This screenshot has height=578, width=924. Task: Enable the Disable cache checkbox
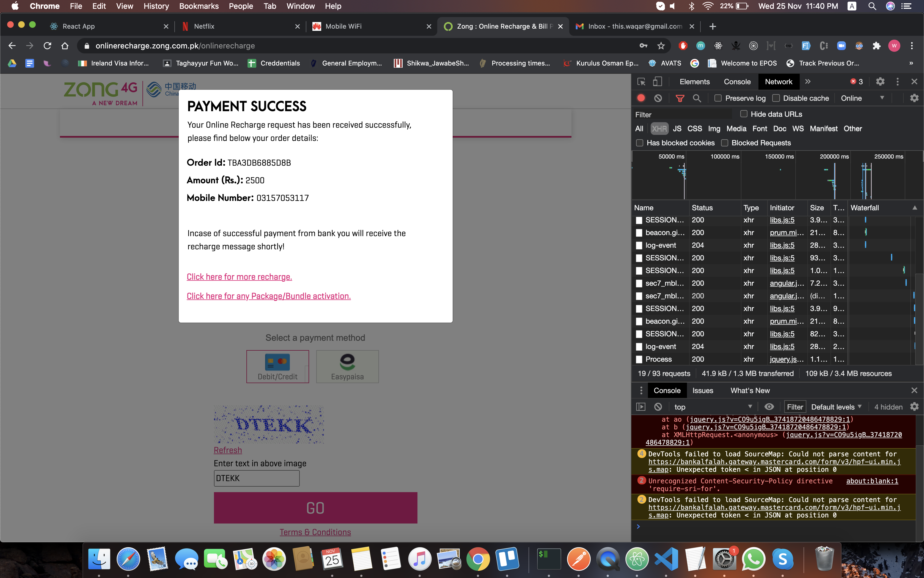tap(776, 98)
